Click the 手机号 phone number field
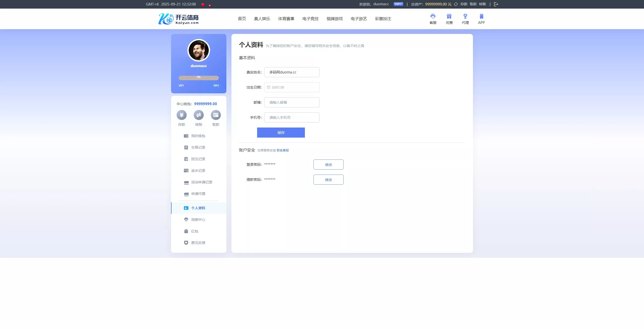The image size is (644, 330). (x=292, y=117)
